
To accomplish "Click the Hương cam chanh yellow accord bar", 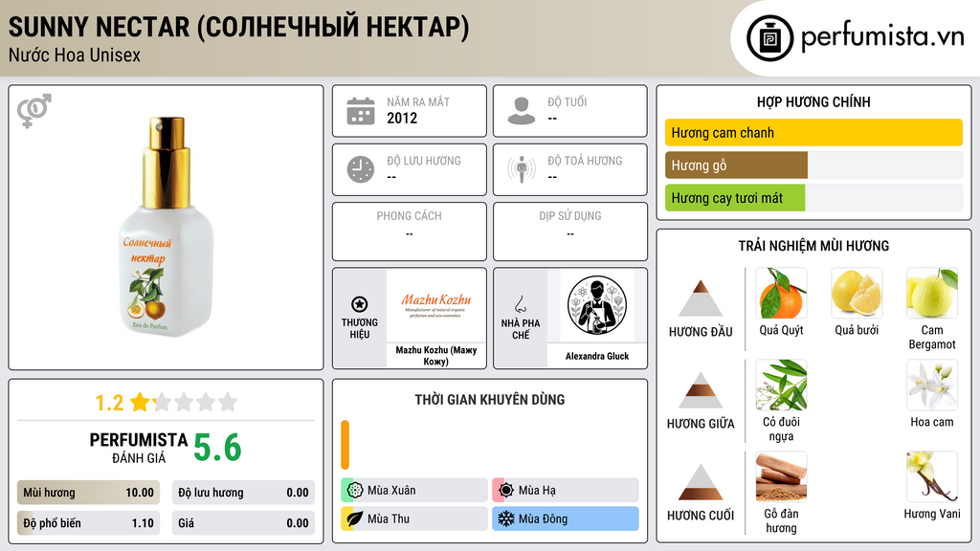I will 813,132.
